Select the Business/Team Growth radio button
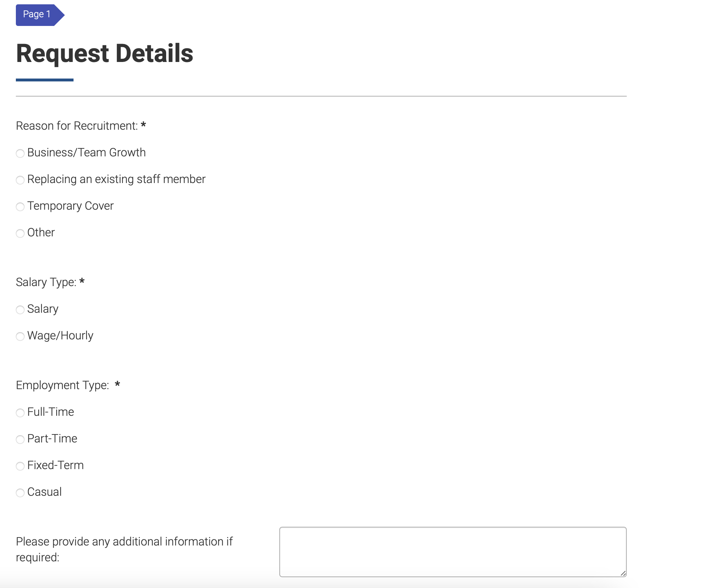This screenshot has height=588, width=710. click(20, 153)
